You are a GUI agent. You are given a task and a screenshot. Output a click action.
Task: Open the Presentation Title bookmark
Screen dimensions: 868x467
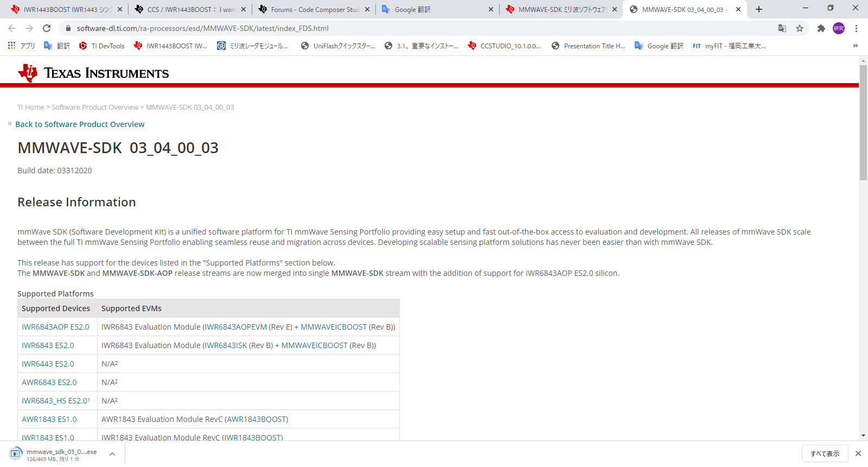(589, 46)
